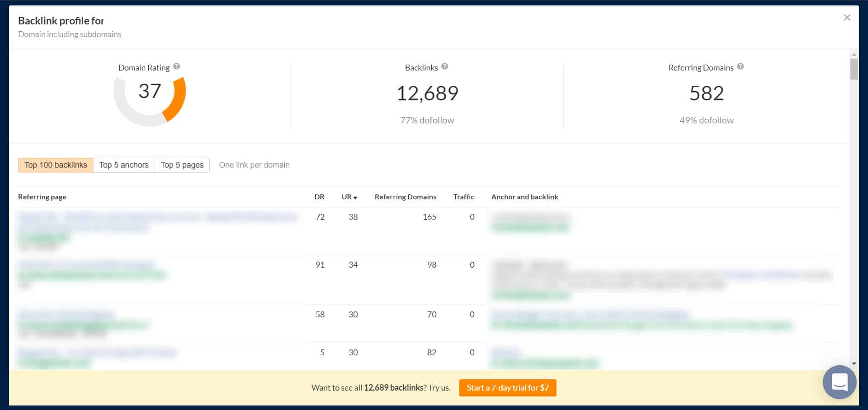868x410 pixels.
Task: Close the Backlink profile dialog
Action: (847, 17)
